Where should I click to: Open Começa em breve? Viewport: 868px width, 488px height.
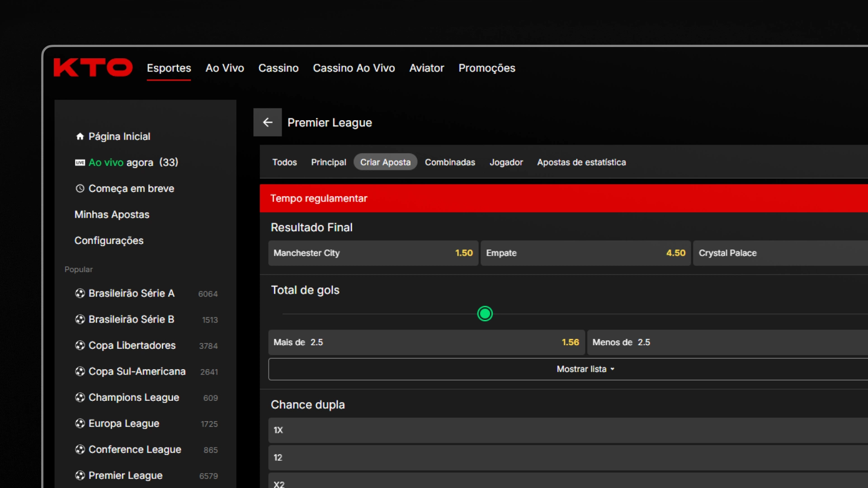pyautogui.click(x=131, y=188)
